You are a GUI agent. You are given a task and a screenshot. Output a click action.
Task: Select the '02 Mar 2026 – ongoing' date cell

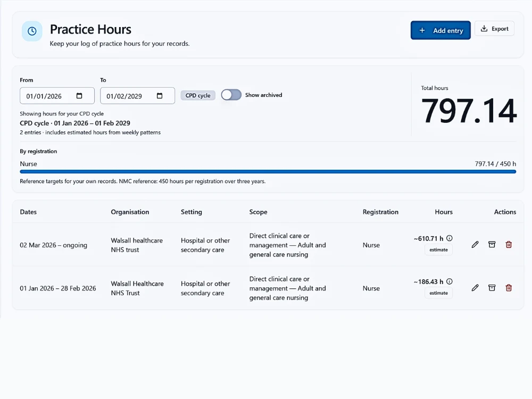(x=53, y=245)
